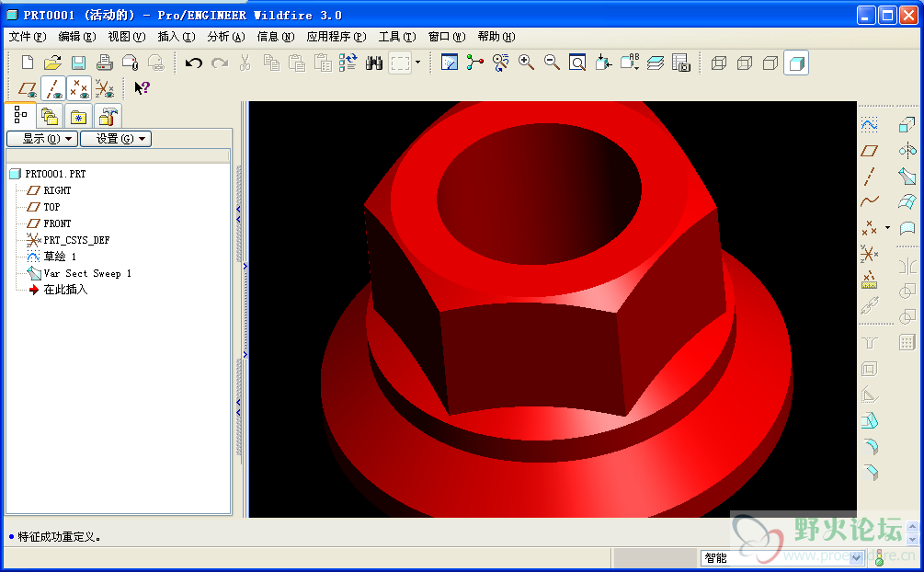Toggle datum planes display
924x572 pixels.
point(28,88)
